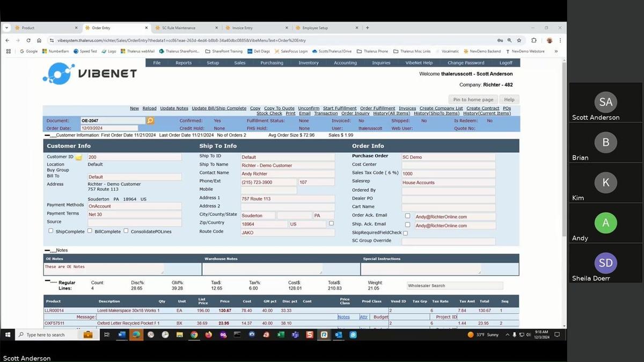Open the Customer ID folder lookup icon
This screenshot has height=362, width=644.
(78, 157)
